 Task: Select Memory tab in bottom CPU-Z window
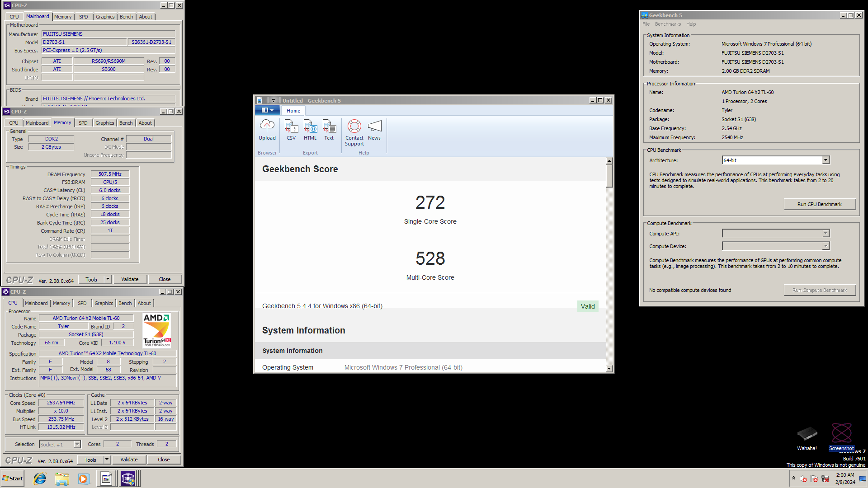click(61, 303)
